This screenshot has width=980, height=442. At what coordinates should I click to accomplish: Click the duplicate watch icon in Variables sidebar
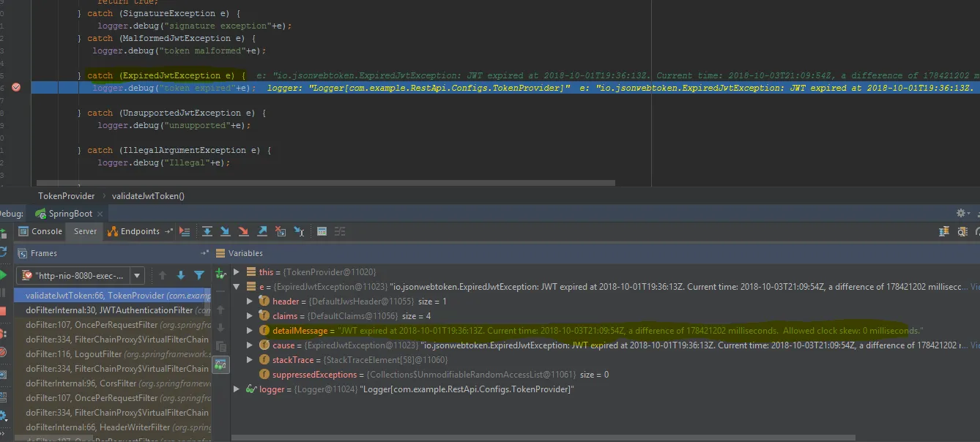coord(220,346)
